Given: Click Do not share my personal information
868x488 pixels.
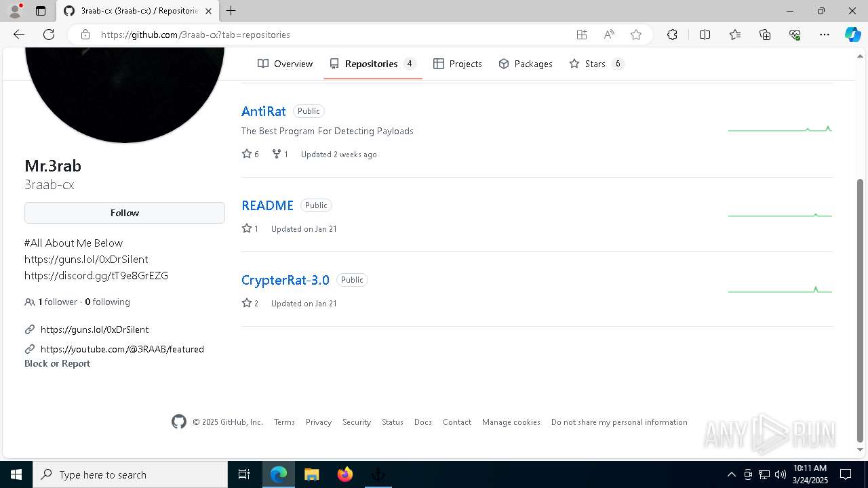Looking at the screenshot, I should click(619, 422).
